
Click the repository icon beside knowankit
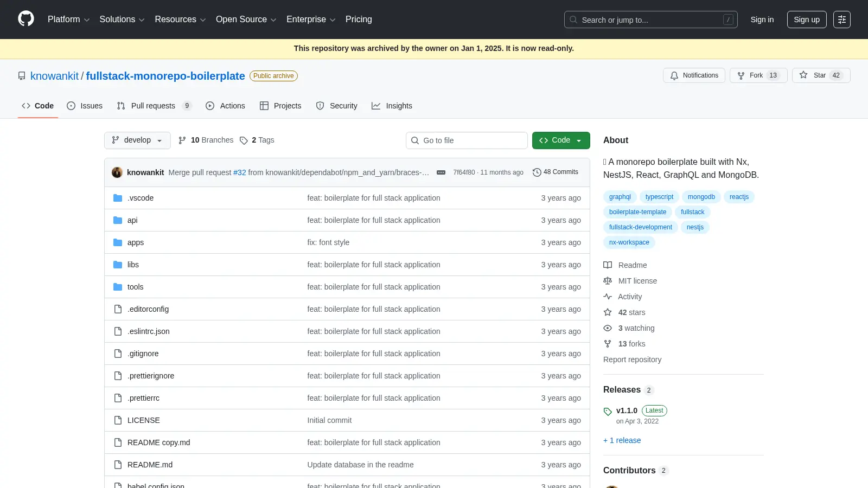tap(22, 76)
